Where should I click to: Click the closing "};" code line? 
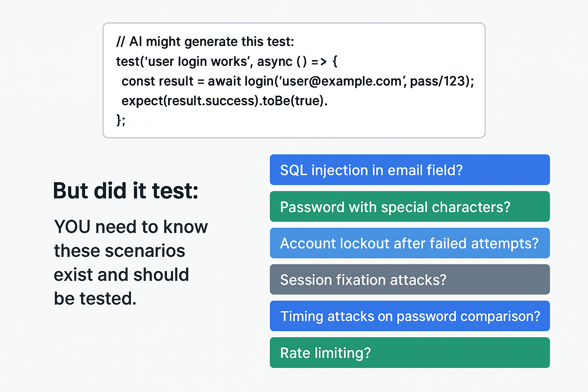121,120
